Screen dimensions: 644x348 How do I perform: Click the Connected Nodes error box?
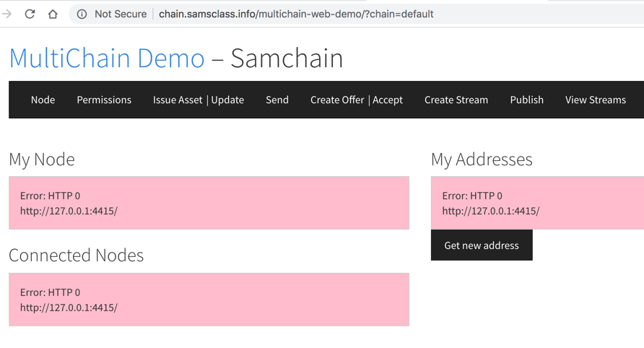209,300
